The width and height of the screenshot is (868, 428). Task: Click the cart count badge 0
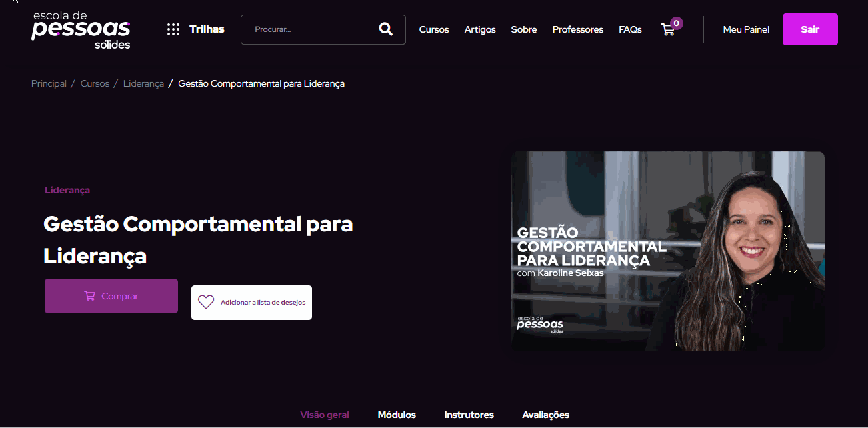click(677, 23)
